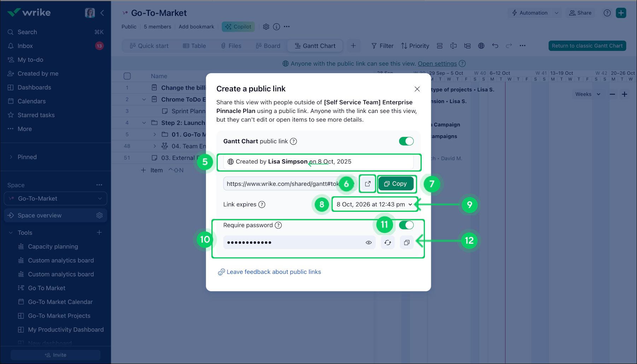Zoom in the Gantt timeline with plus
The width and height of the screenshot is (637, 364).
click(x=625, y=94)
